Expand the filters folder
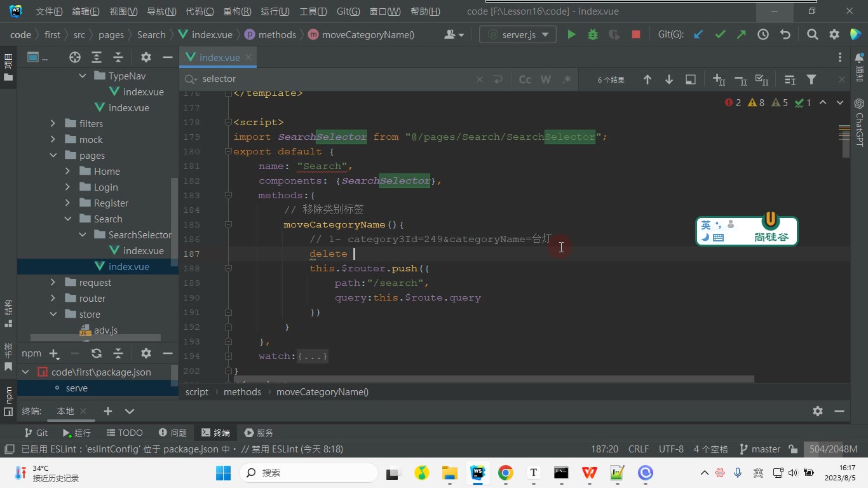 pyautogui.click(x=53, y=123)
